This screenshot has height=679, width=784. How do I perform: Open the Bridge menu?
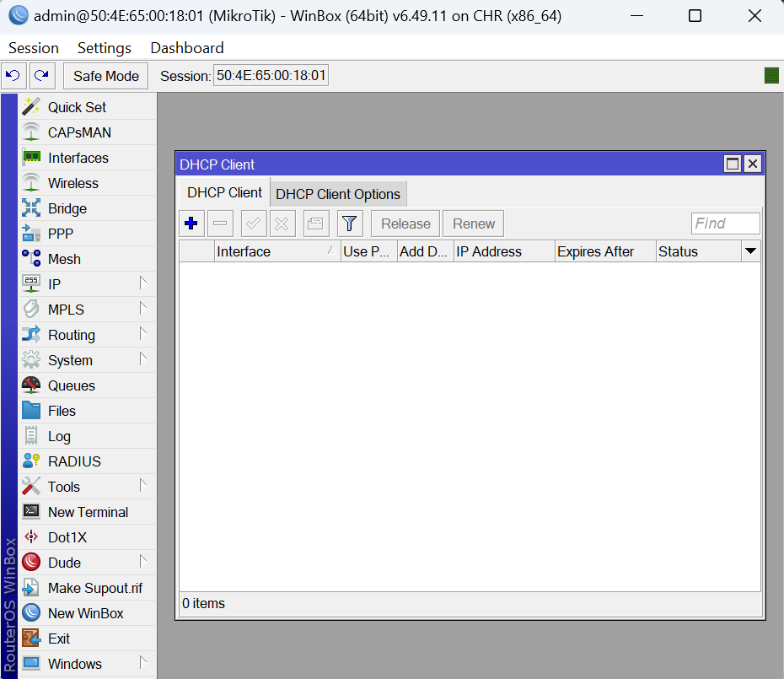(88, 208)
